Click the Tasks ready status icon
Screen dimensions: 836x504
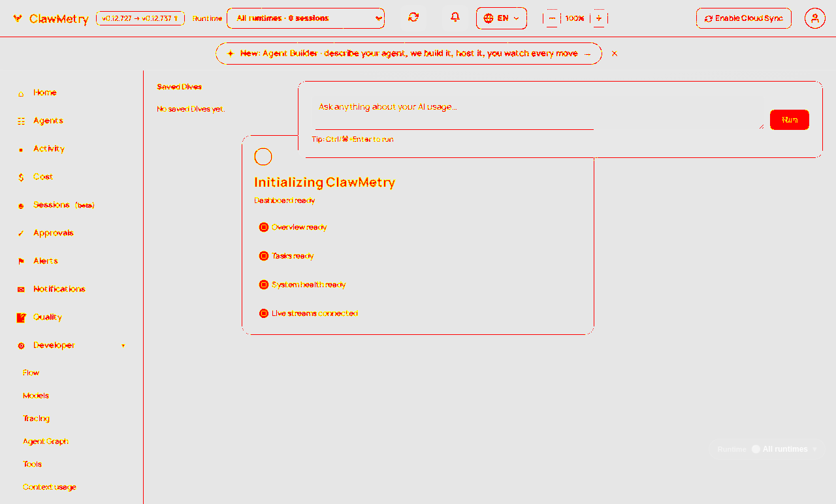tap(264, 256)
